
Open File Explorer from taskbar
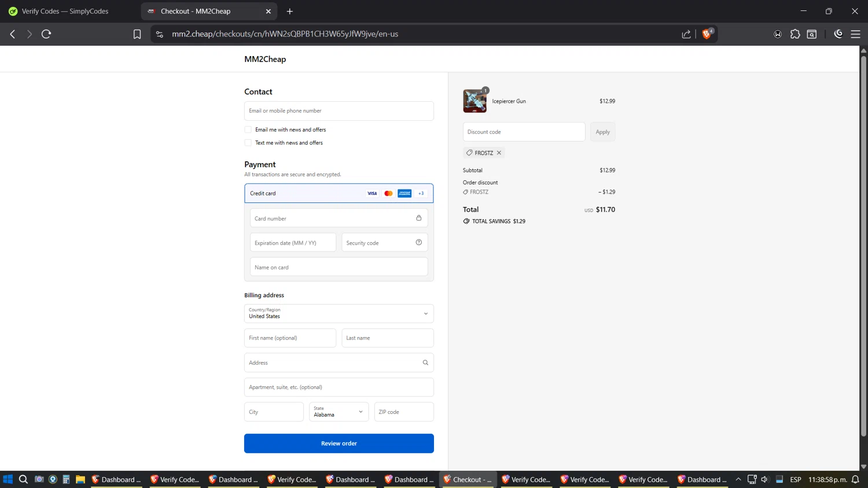[80, 479]
